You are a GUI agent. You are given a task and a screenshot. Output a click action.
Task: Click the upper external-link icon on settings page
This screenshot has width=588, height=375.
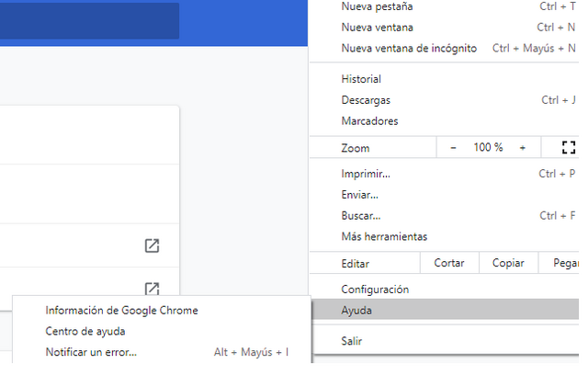(x=152, y=246)
